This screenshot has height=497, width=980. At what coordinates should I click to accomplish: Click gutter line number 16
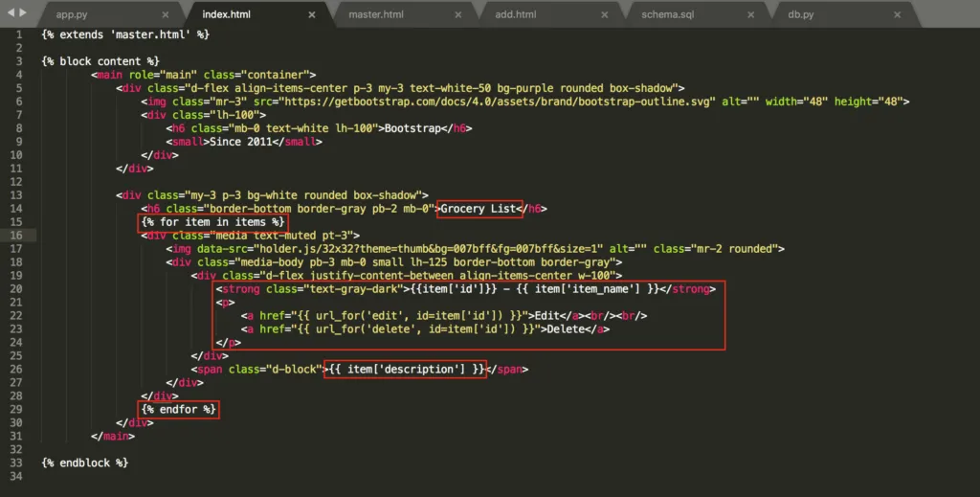15,235
